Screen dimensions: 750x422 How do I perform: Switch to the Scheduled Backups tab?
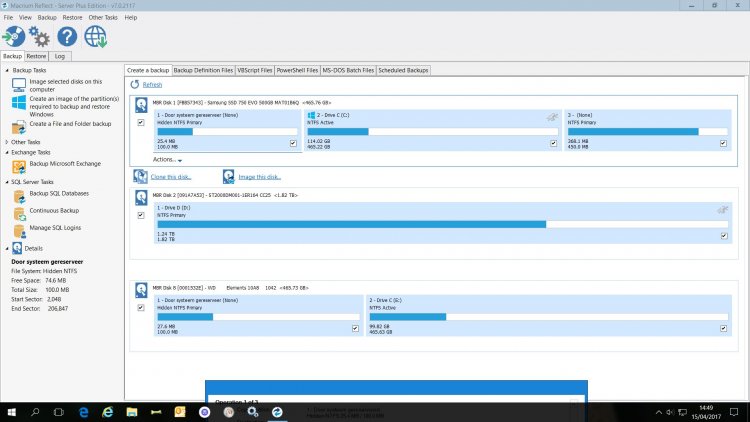click(x=405, y=71)
